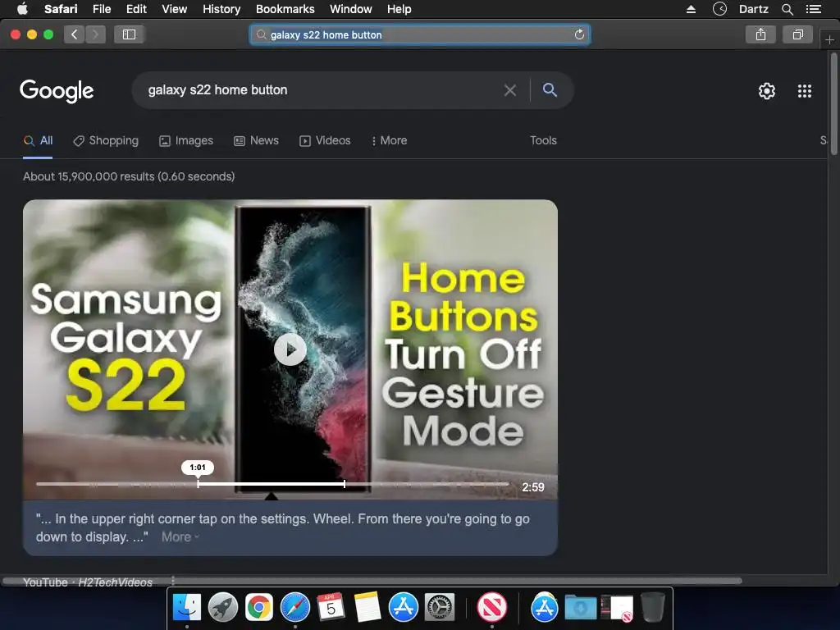
Task: Show the Safari sidebar
Action: (129, 34)
